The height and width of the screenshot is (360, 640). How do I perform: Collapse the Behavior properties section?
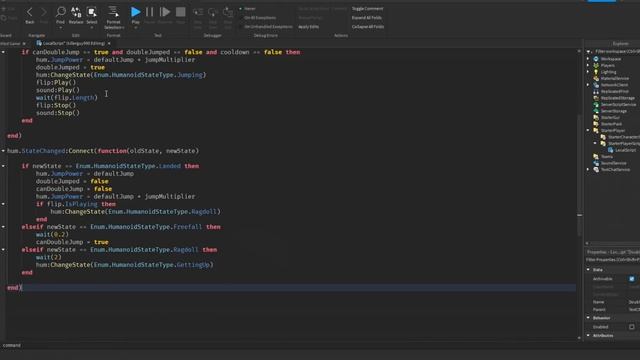pyautogui.click(x=589, y=318)
